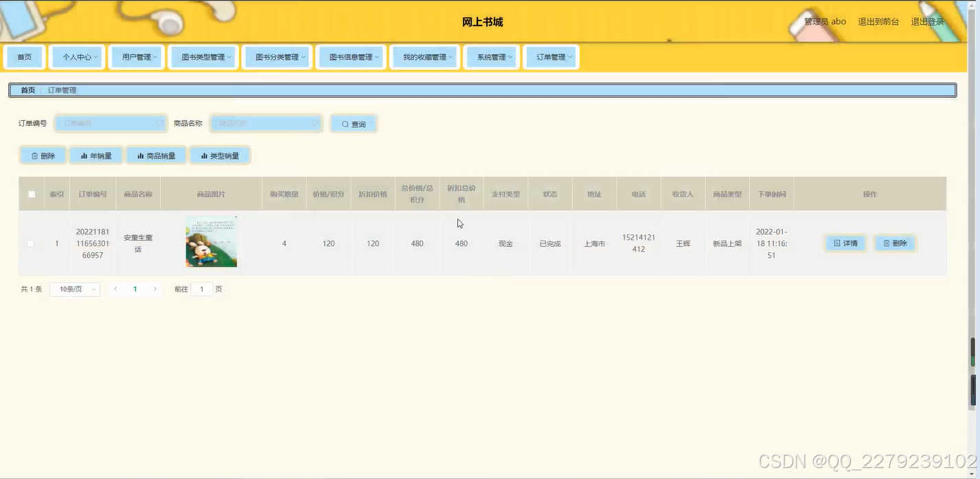The image size is (980, 479).
Task: Click the bulk 删除 trash button
Action: (x=43, y=155)
